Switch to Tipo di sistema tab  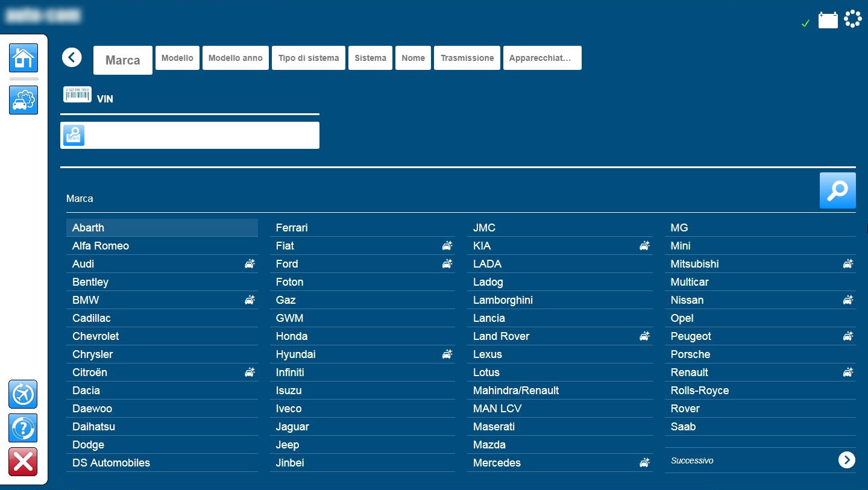click(x=309, y=58)
